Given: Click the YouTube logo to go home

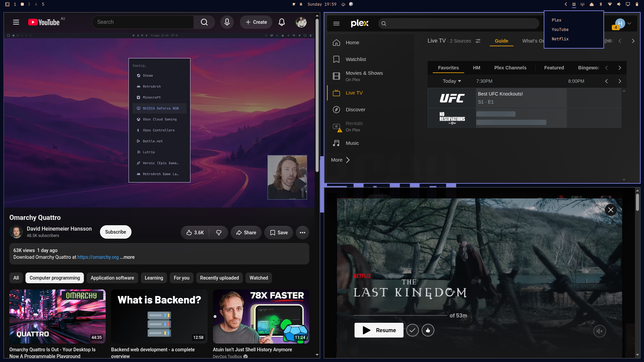Looking at the screenshot, I should [x=44, y=22].
